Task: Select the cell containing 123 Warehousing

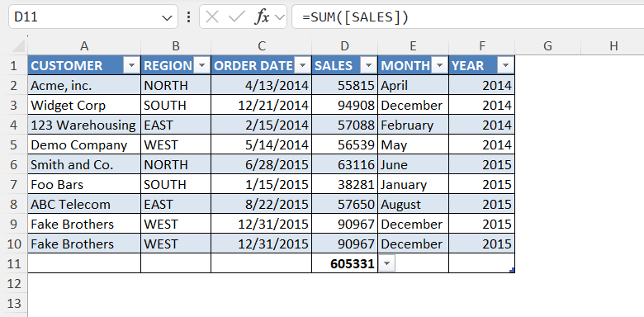Action: [84, 125]
